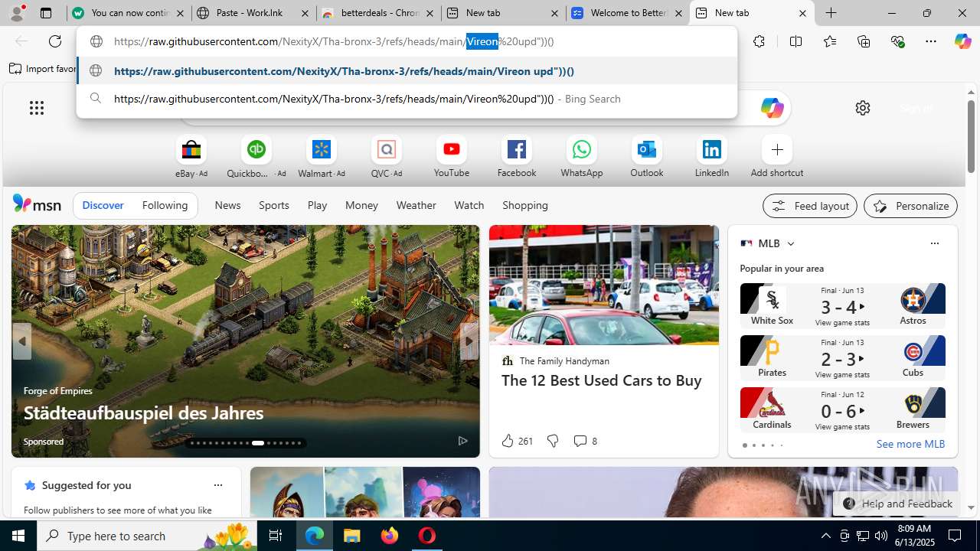
Task: Select the raw.githubusercontent URL suggestion
Action: pos(407,71)
